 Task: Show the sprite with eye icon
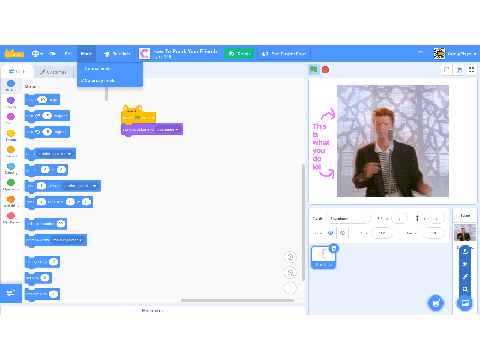click(x=330, y=233)
